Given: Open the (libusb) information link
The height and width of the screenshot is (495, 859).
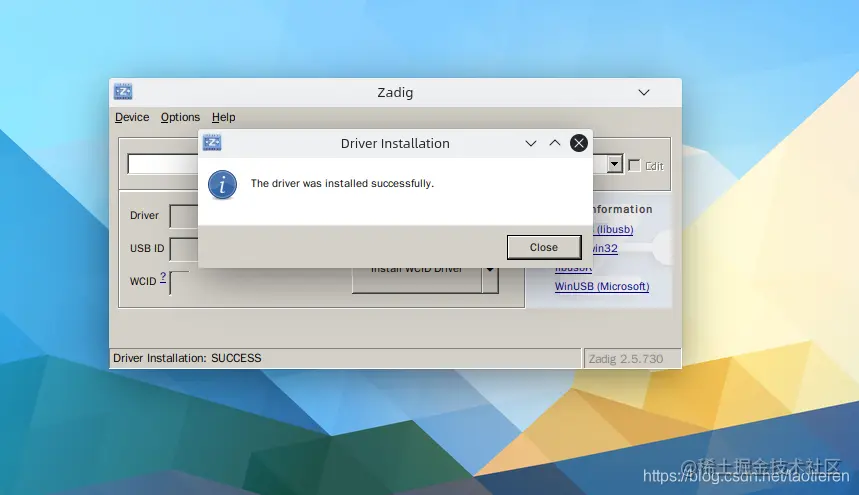Looking at the screenshot, I should [614, 229].
